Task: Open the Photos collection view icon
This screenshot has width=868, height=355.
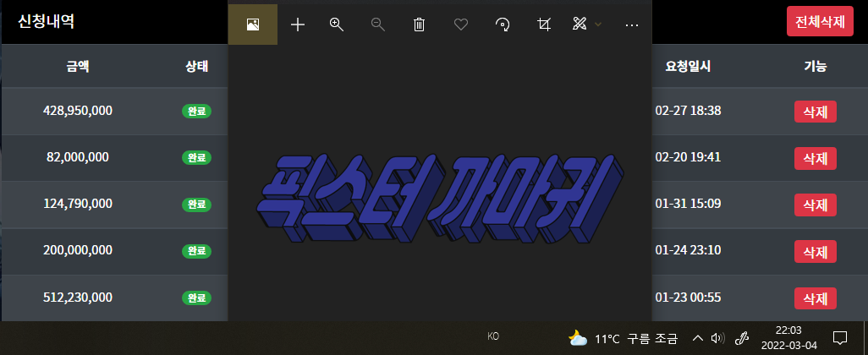Action: click(253, 25)
